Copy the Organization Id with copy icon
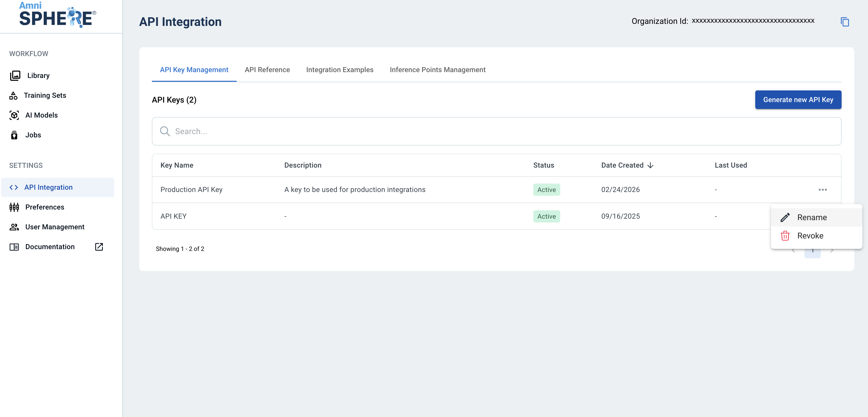Screen dimensions: 868x417 844,22
